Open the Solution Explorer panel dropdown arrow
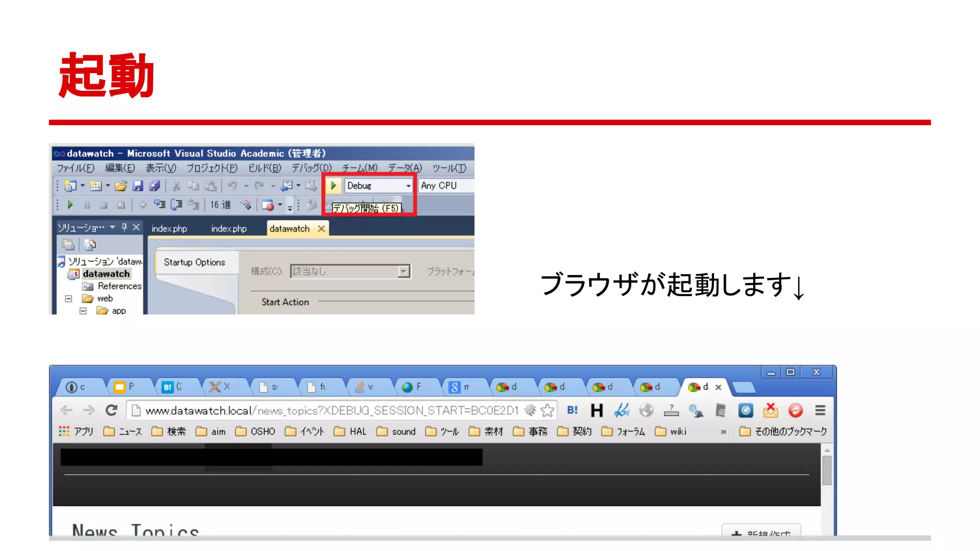The image size is (980, 551). pyautogui.click(x=112, y=227)
